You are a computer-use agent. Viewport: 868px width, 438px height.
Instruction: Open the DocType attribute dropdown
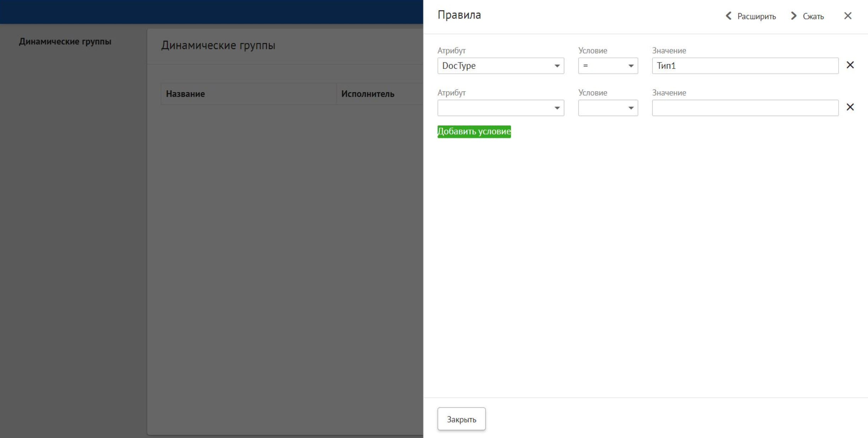click(x=500, y=66)
